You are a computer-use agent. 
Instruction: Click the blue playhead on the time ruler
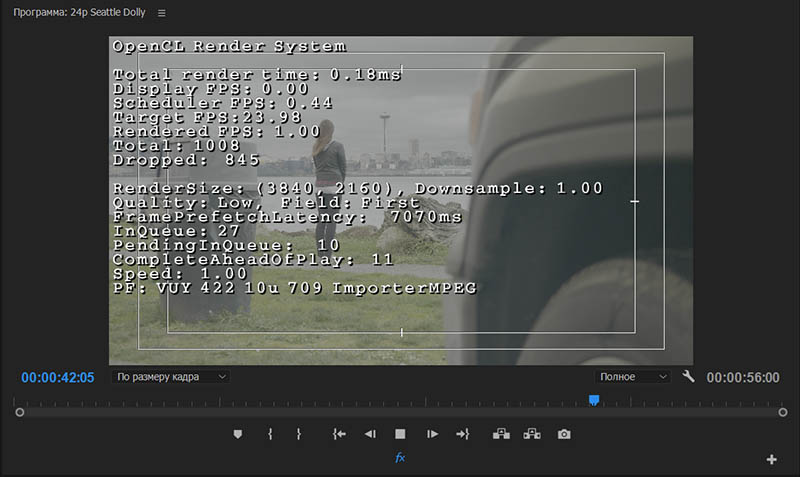pos(594,400)
